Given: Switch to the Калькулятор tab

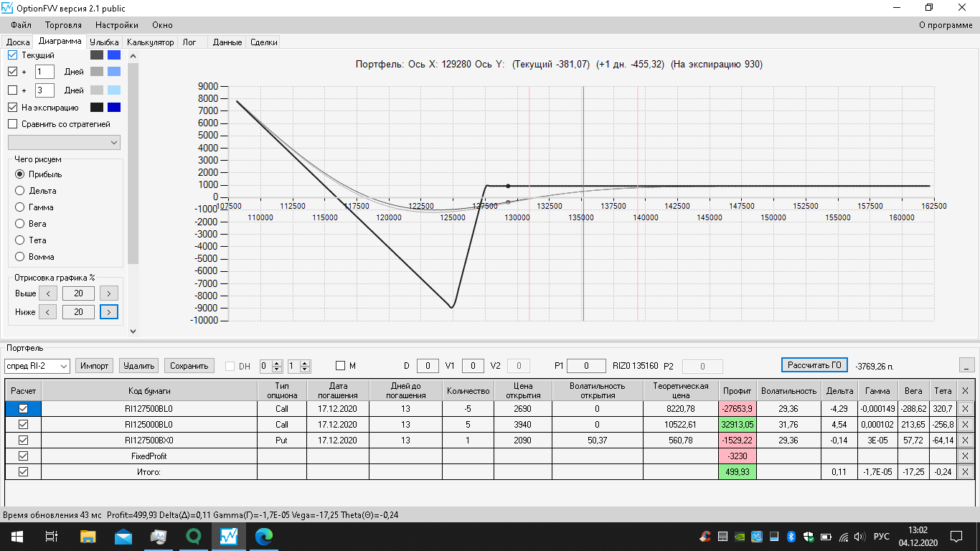Looking at the screenshot, I should 151,42.
